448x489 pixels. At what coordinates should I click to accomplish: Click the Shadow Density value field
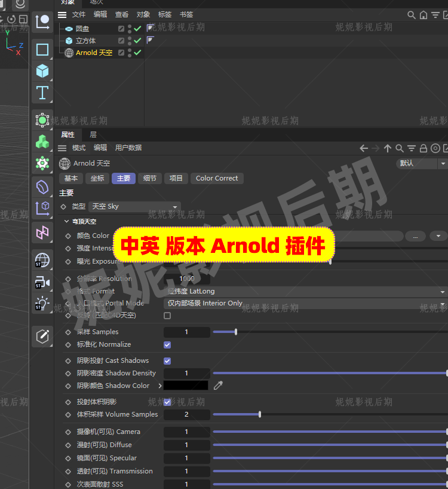(x=187, y=373)
